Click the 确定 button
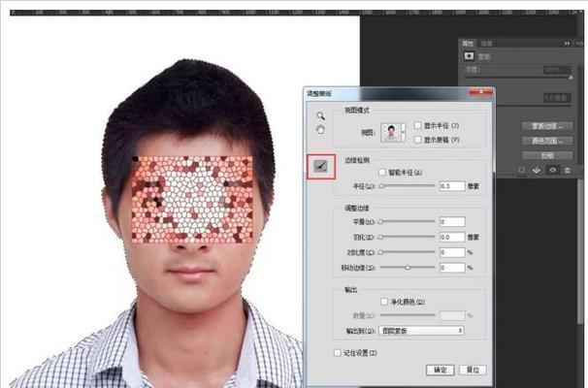Screen dimensions: 588x388 (441, 370)
